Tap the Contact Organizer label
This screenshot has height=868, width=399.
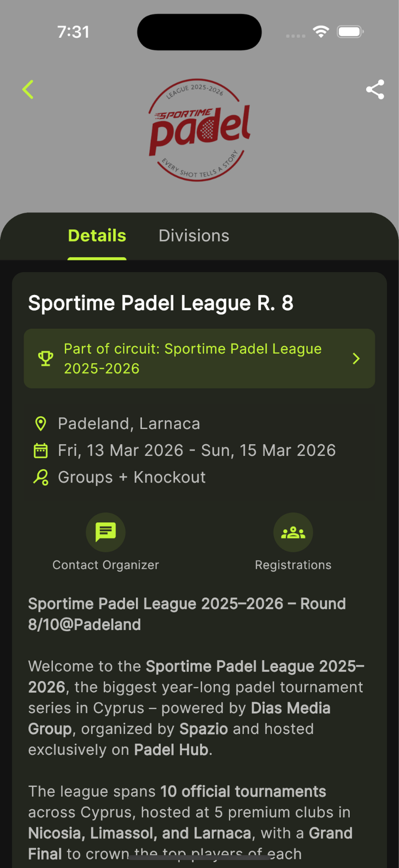click(106, 565)
